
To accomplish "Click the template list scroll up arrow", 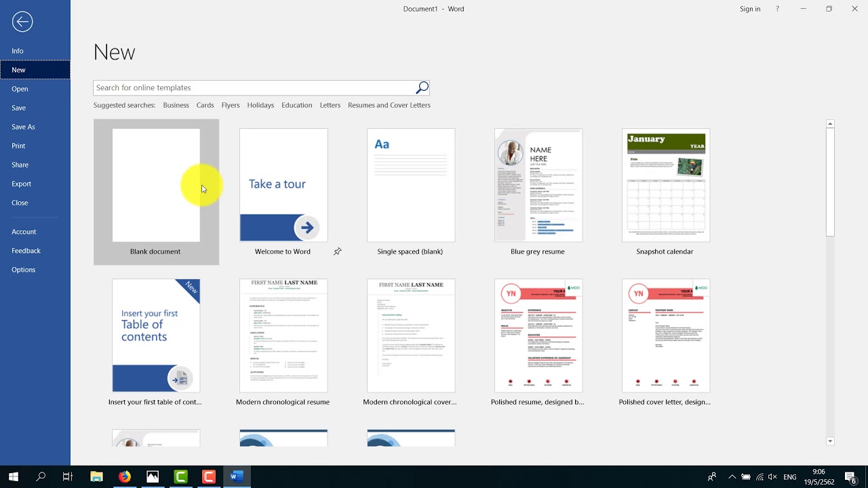I will click(x=830, y=123).
